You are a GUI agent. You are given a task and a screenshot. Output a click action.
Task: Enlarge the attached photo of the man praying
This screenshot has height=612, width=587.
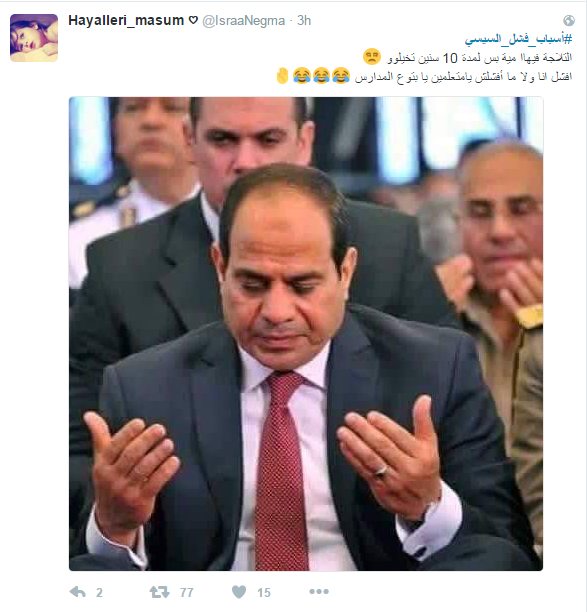tap(306, 334)
